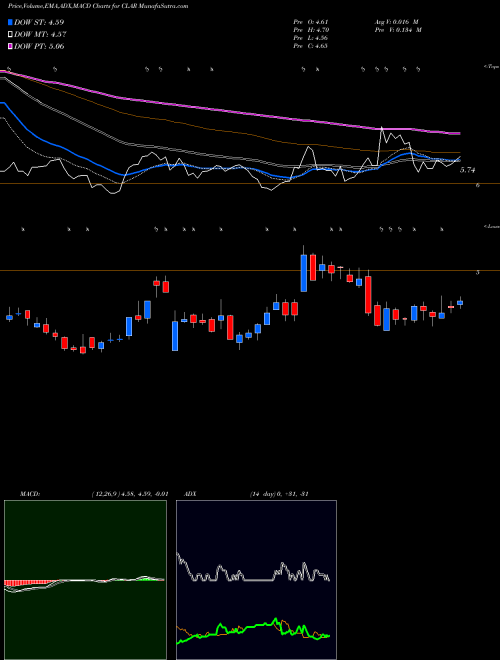Click the axis label 6 beside the EMA chart
This screenshot has width=500, height=660.
(x=477, y=185)
